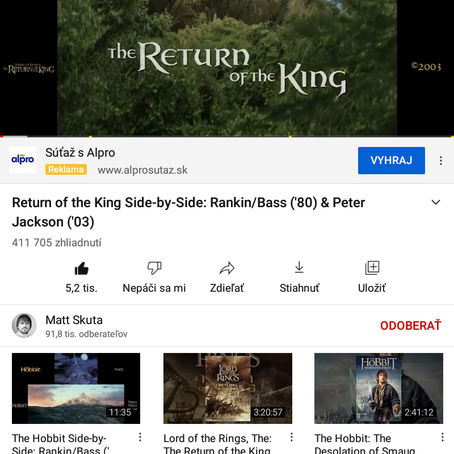Expand video description with chevron

click(x=436, y=202)
